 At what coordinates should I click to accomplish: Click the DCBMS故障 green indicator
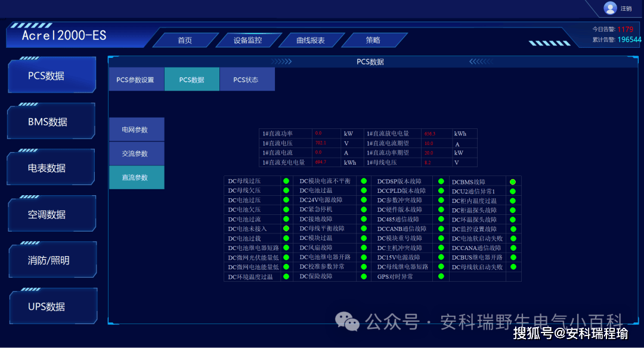(513, 182)
